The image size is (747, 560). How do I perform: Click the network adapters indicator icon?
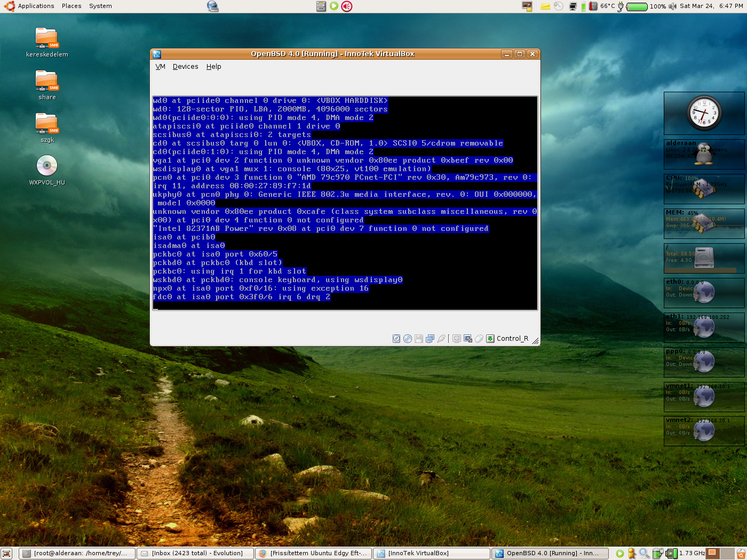(430, 339)
